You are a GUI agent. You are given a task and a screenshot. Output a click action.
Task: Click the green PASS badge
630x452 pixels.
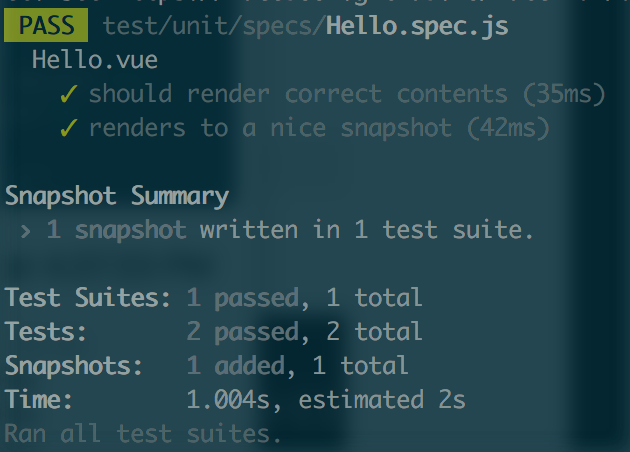point(46,26)
